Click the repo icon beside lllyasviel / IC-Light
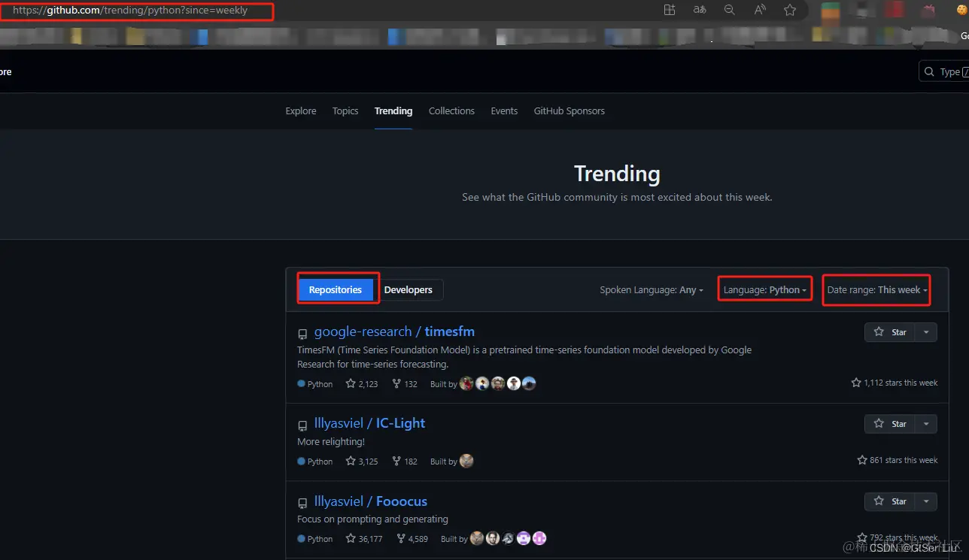Screen dimensions: 969x560 click(302, 425)
